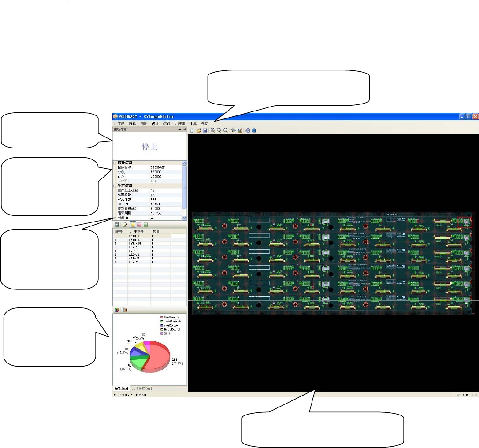Select the yellow highlighted list filter icon

pos(133,225)
